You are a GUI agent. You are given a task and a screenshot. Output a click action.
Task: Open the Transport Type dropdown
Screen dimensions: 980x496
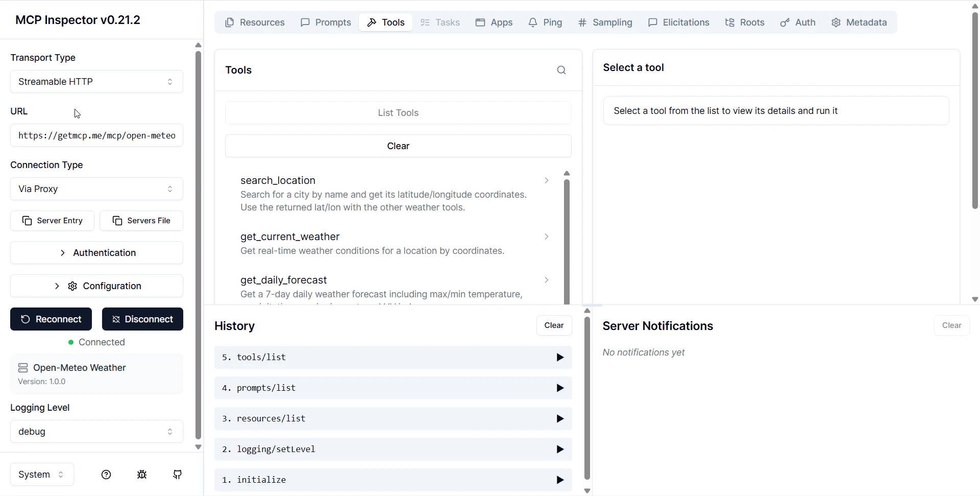pos(96,82)
